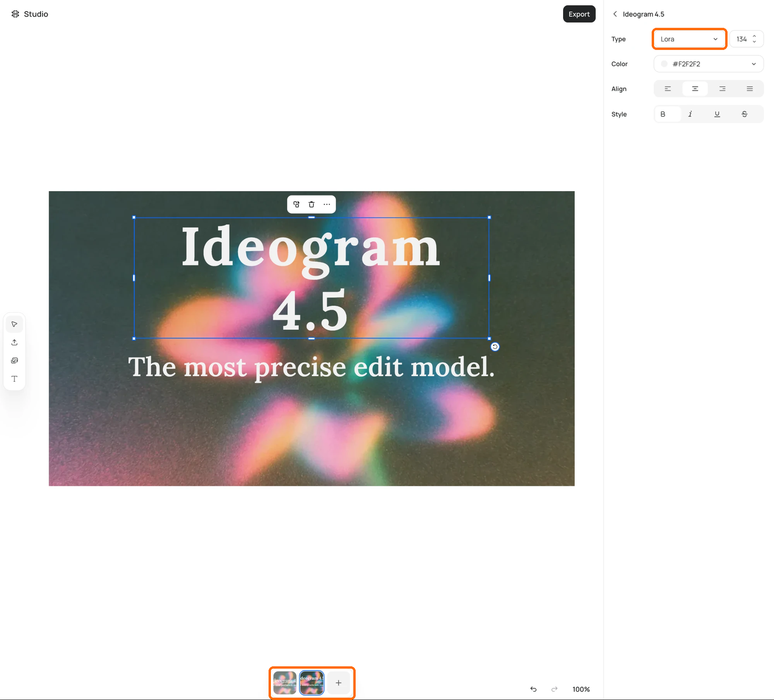Toggle strikethrough style

click(x=744, y=114)
